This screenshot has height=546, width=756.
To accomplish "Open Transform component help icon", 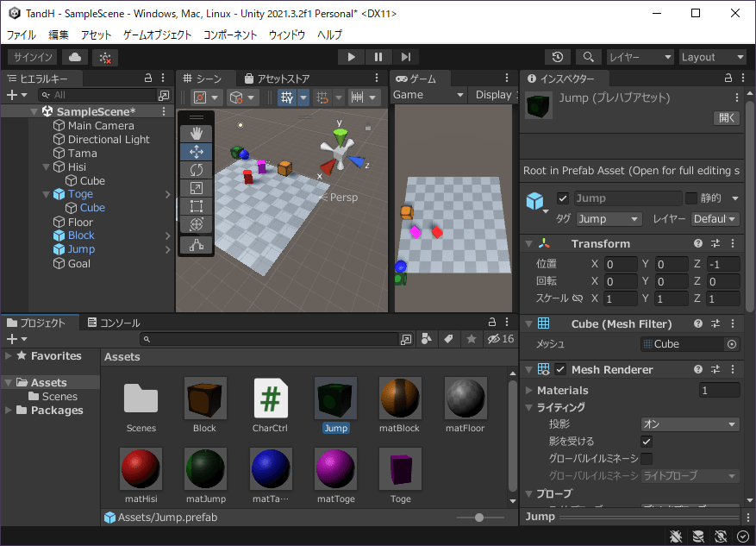I will 697,243.
